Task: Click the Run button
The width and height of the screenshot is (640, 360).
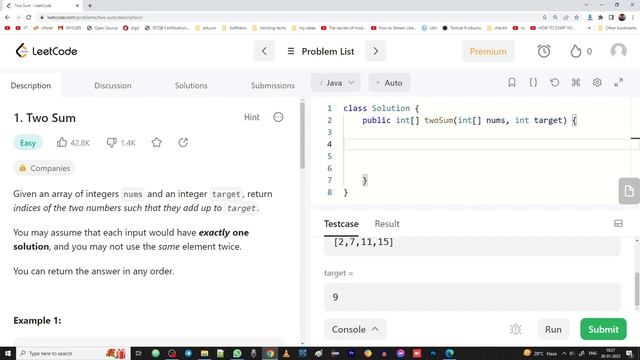Action: click(553, 329)
